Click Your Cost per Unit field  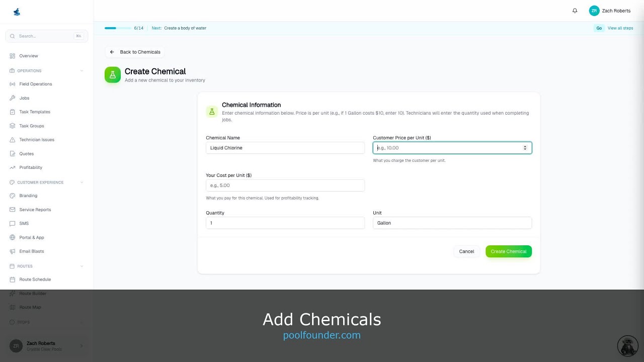pos(285,186)
